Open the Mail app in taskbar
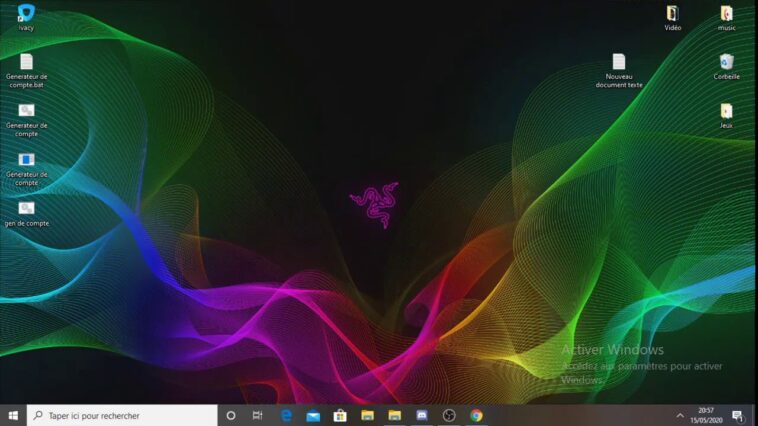This screenshot has height=426, width=758. [x=313, y=415]
